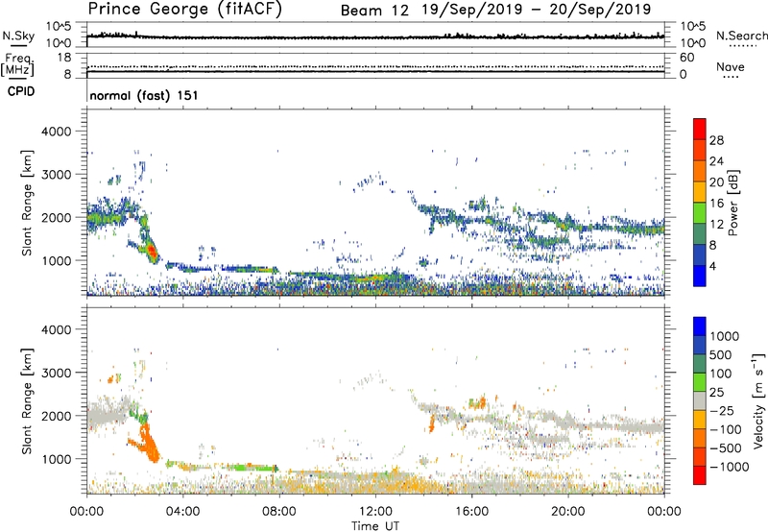
Task: Click the "16" value on Power colorbar
Action: pyautogui.click(x=716, y=204)
